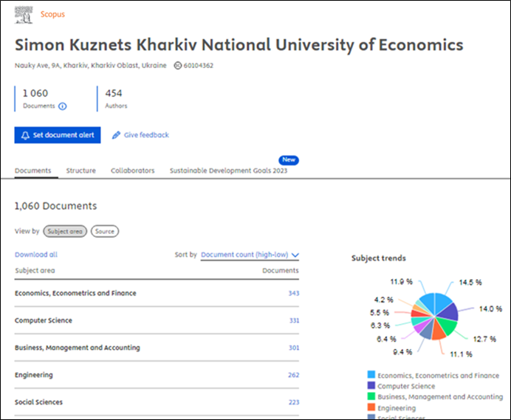This screenshot has width=511, height=420.
Task: Click the 14.5 % pie chart label
Action: point(470,283)
